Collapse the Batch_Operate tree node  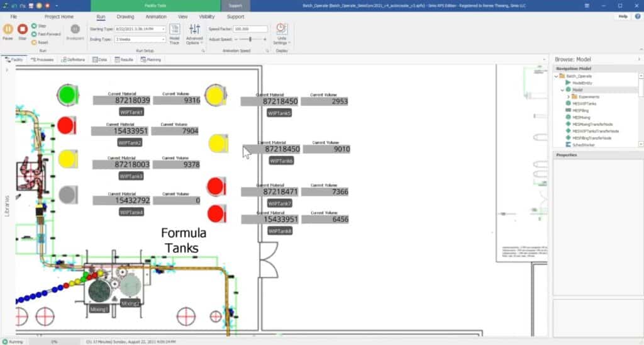point(557,76)
